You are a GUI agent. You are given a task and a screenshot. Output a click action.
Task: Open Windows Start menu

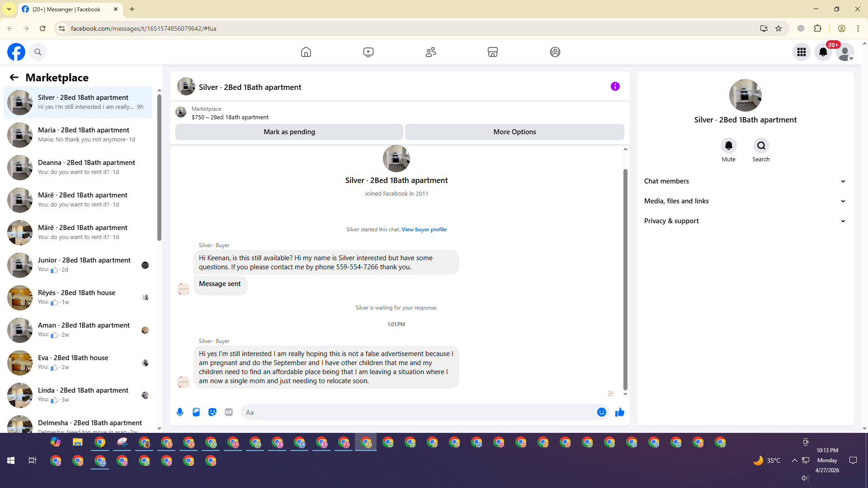(11, 460)
